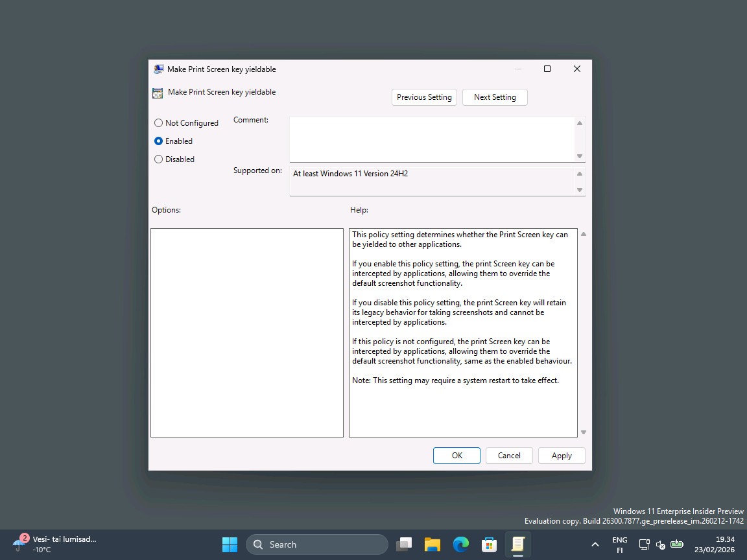Check battery status via the tray battery icon
Screen dimensions: 747x560
[x=677, y=545]
